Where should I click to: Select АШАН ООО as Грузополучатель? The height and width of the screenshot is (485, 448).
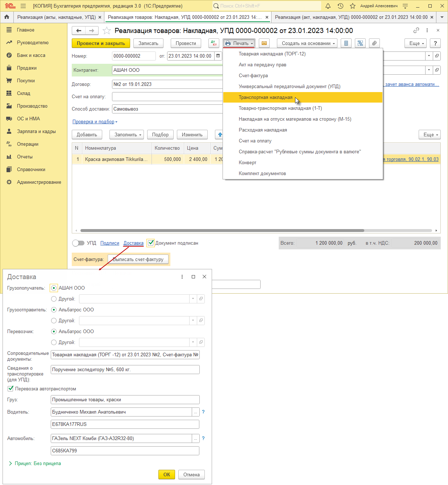pyautogui.click(x=54, y=288)
